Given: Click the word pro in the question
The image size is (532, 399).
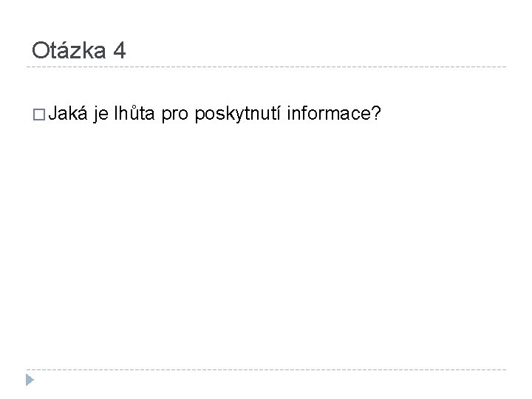Looking at the screenshot, I should tap(174, 115).
